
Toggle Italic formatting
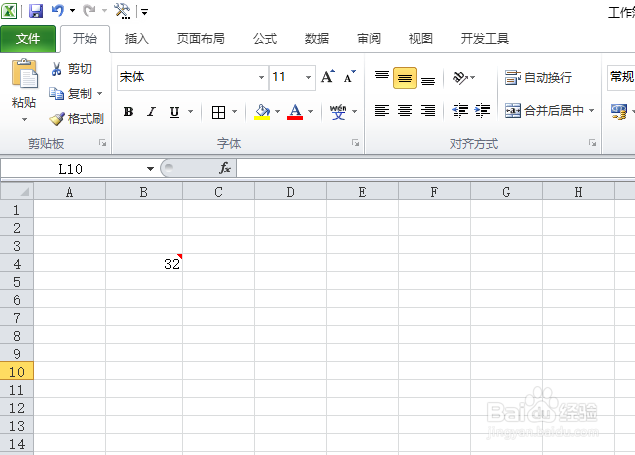(x=151, y=111)
